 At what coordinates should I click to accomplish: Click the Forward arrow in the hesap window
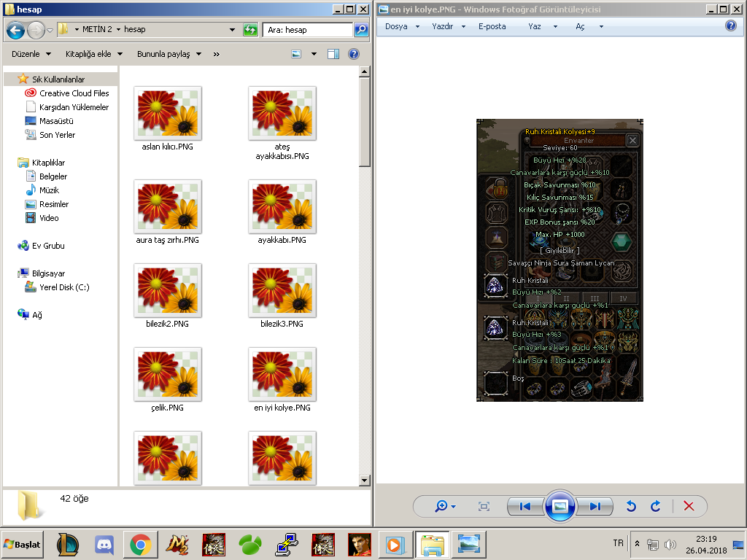[x=36, y=30]
